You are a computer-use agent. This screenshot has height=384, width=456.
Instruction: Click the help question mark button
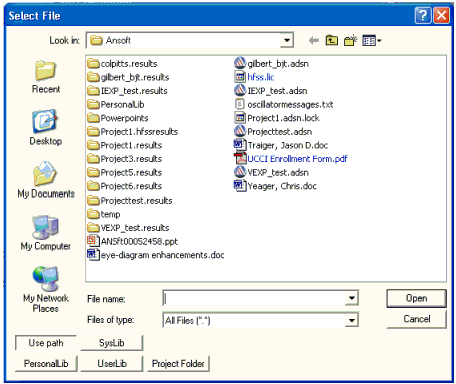[423, 16]
